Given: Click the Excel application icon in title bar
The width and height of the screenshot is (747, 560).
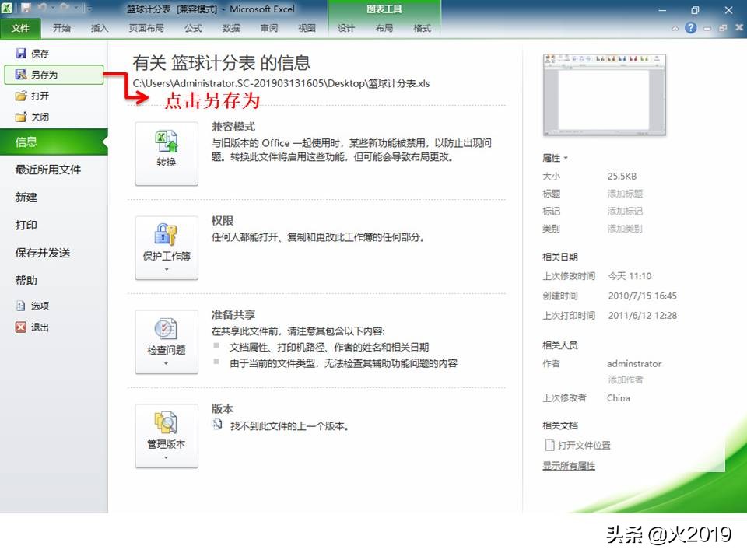Looking at the screenshot, I should (7, 9).
